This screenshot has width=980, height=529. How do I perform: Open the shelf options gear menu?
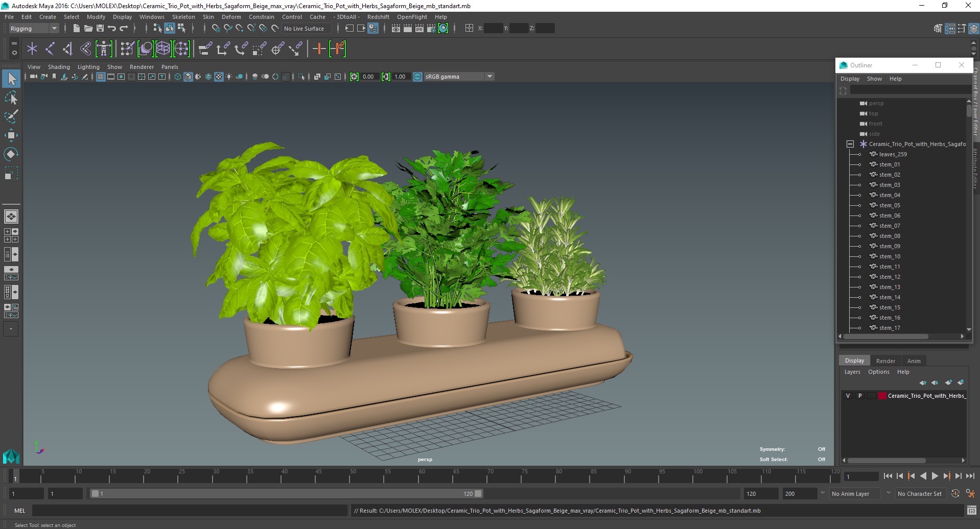(x=14, y=53)
